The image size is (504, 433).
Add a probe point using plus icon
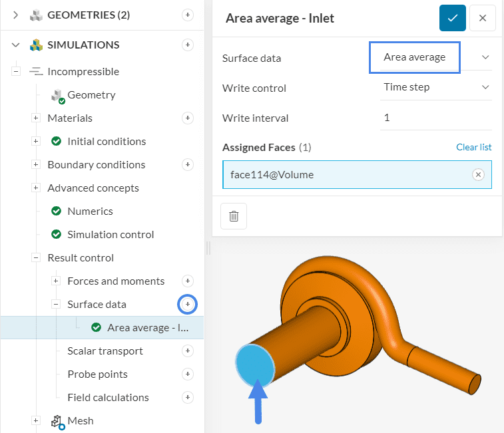[188, 374]
